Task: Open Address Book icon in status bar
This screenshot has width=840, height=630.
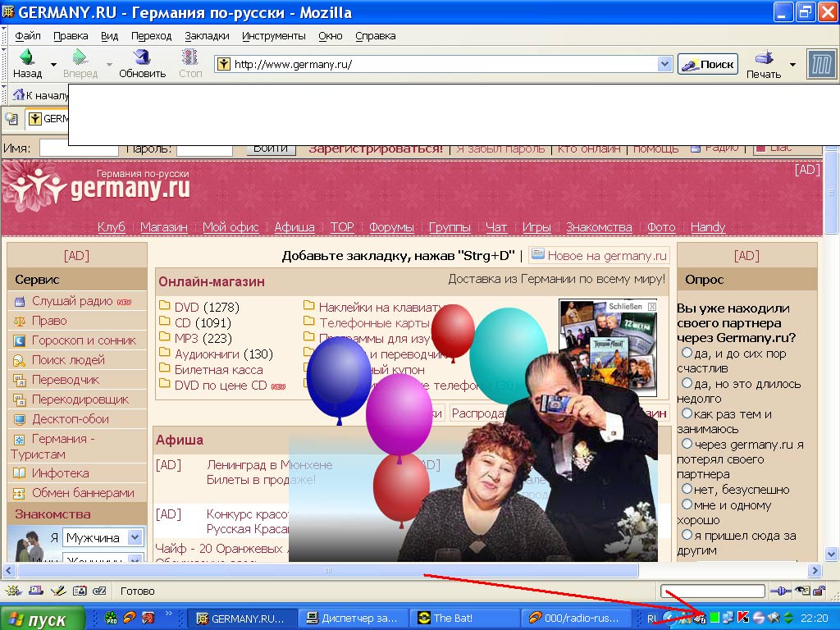Action: click(x=80, y=591)
